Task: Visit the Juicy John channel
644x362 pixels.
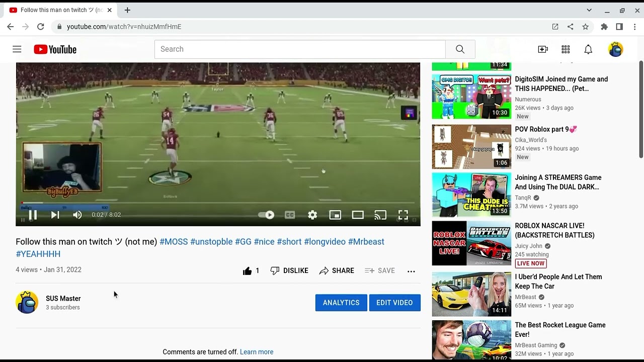Action: point(528,246)
